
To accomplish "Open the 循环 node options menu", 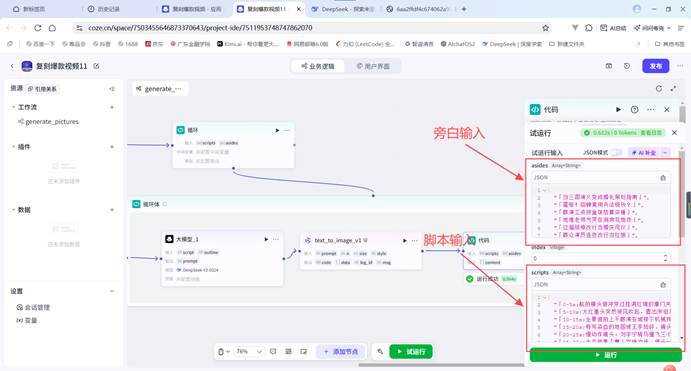I will point(287,130).
